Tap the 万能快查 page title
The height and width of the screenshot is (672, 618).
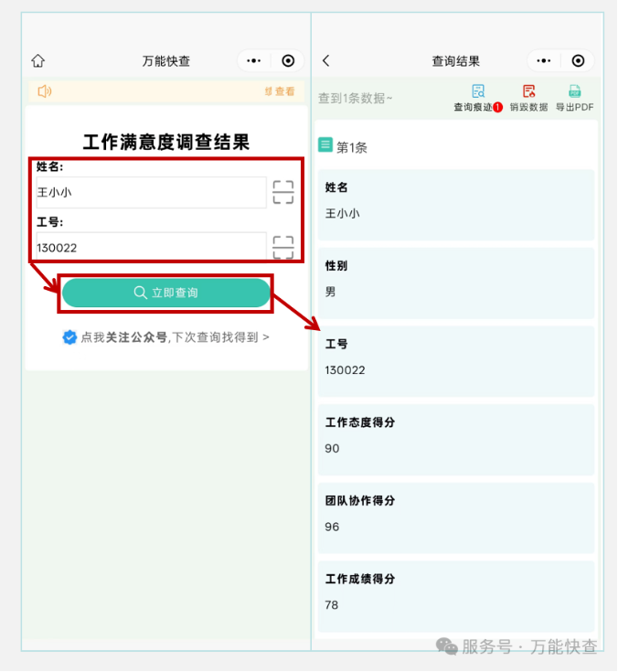(166, 61)
